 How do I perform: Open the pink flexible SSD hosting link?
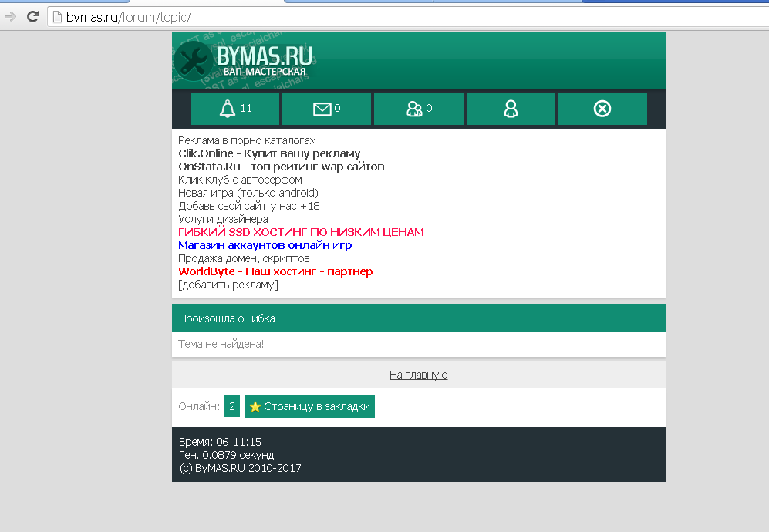[301, 232]
